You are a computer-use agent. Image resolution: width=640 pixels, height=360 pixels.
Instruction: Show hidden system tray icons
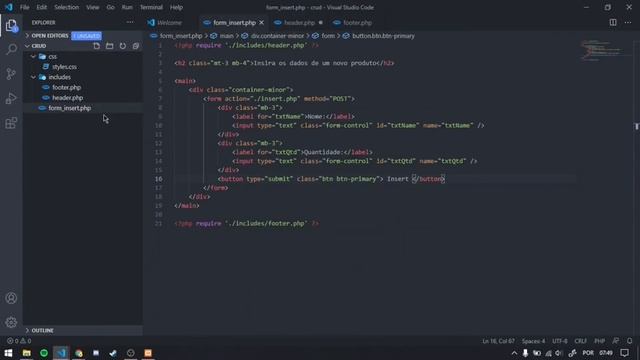pos(514,353)
